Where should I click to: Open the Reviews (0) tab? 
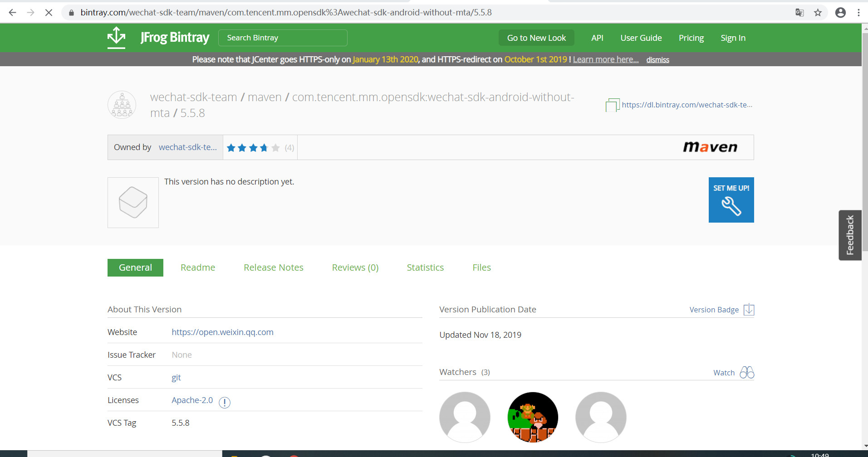(355, 267)
